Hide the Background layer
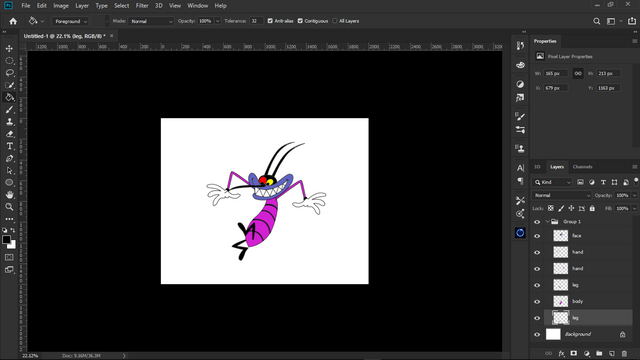The height and width of the screenshot is (360, 640). coord(537,335)
